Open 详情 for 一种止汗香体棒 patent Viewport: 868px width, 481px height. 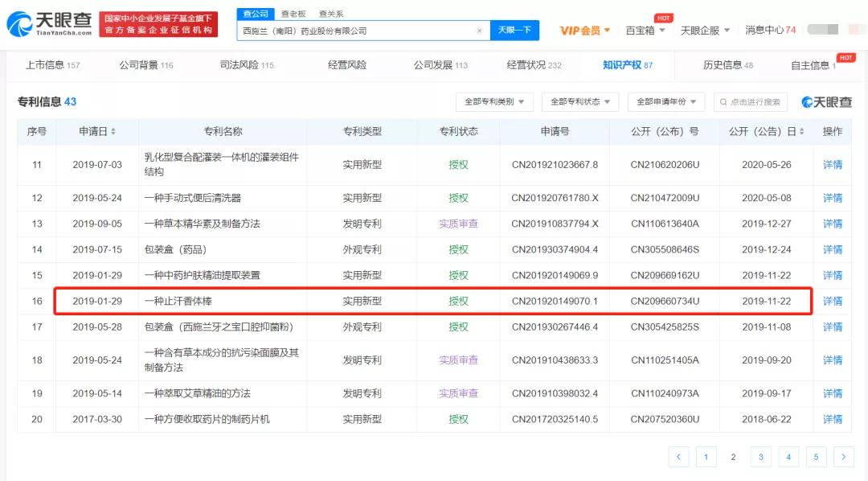pyautogui.click(x=832, y=301)
